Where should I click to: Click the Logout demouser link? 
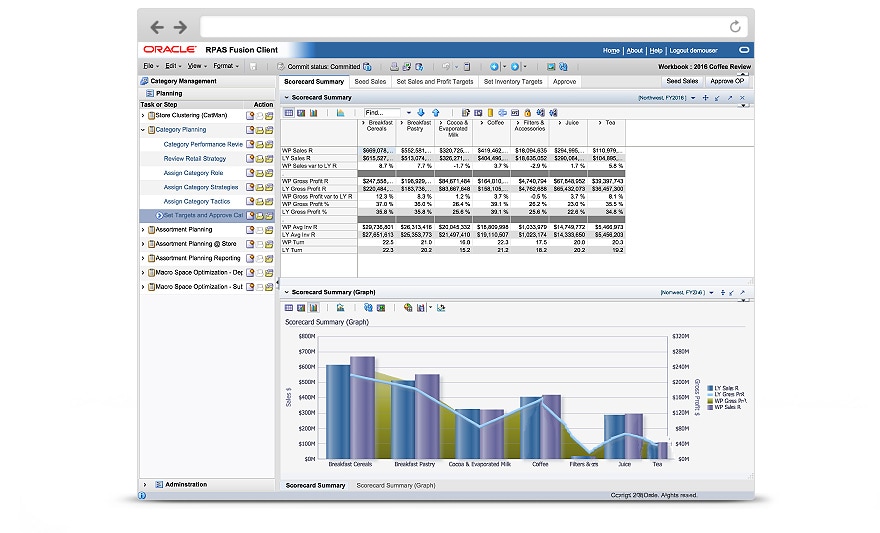[x=693, y=50]
